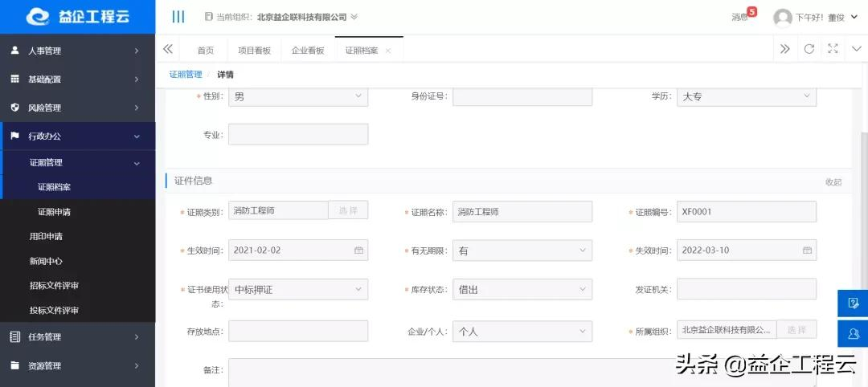Click the 基础配置 grid icon
868x387 pixels.
15,79
